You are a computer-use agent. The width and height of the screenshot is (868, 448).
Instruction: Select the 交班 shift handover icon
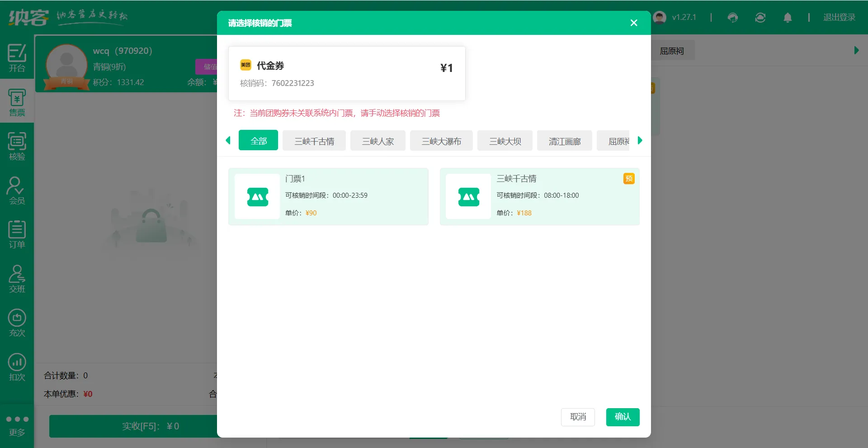[17, 278]
